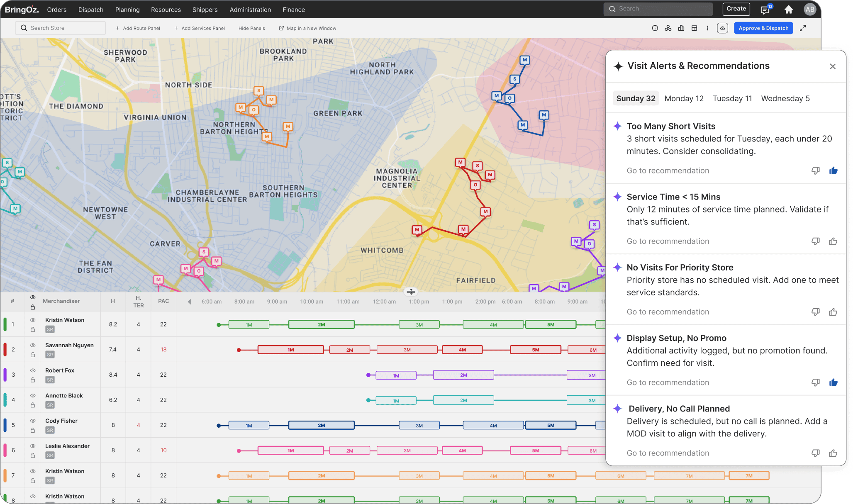Toggle visibility eye for Annette Black
The image size is (853, 504).
click(x=33, y=396)
